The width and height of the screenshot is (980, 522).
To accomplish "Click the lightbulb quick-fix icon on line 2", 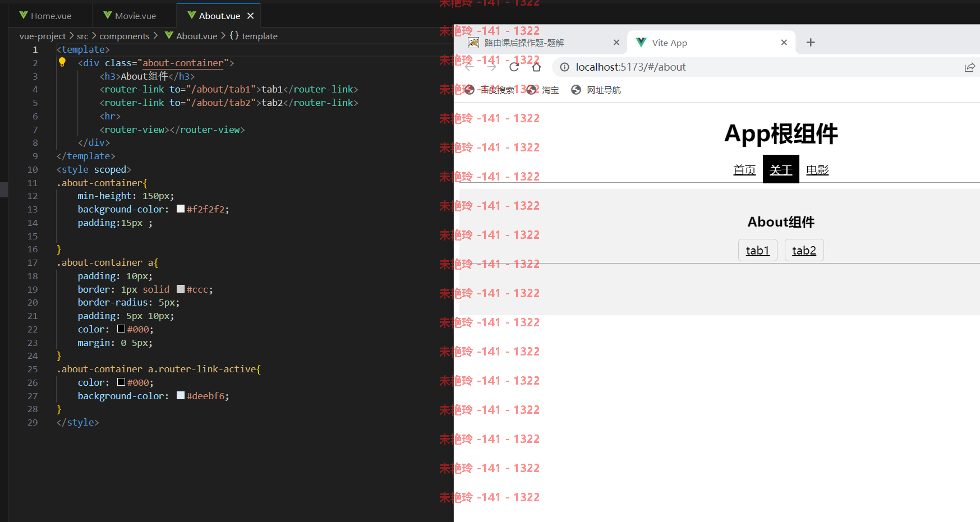I will pos(62,62).
